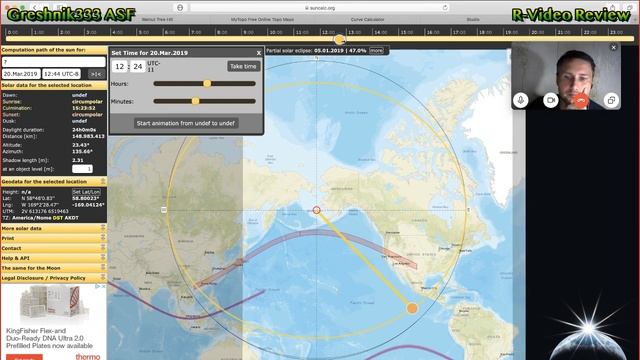Screen dimensions: 640x360
Task: Click the Azimuth value 135.66°
Action: pyautogui.click(x=82, y=151)
